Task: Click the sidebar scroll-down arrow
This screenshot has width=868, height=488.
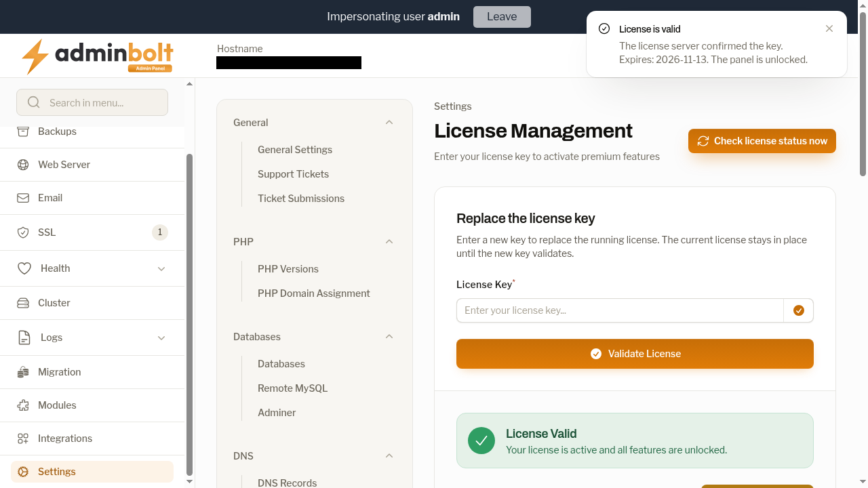Action: pos(190,482)
